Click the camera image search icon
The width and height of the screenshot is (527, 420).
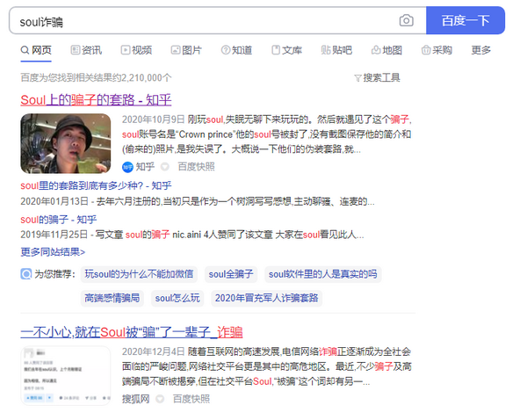[x=406, y=20]
